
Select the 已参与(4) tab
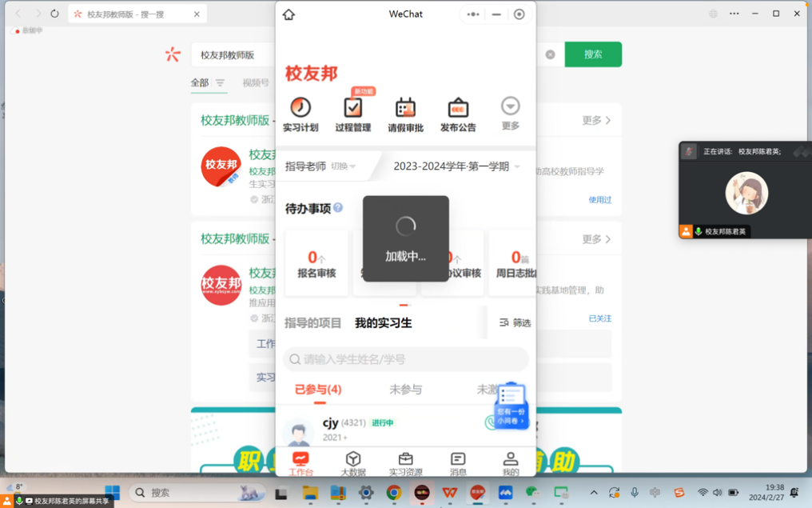click(x=318, y=390)
